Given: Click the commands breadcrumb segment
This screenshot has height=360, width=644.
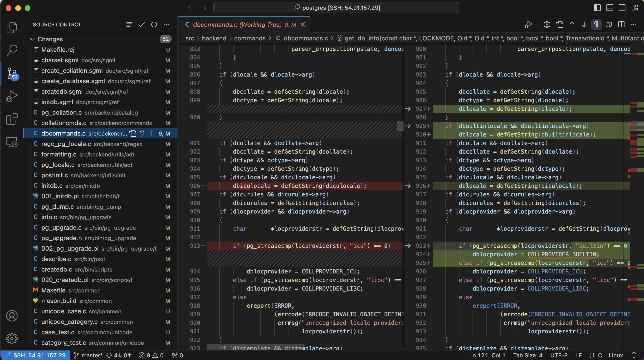Looking at the screenshot, I should [249, 38].
